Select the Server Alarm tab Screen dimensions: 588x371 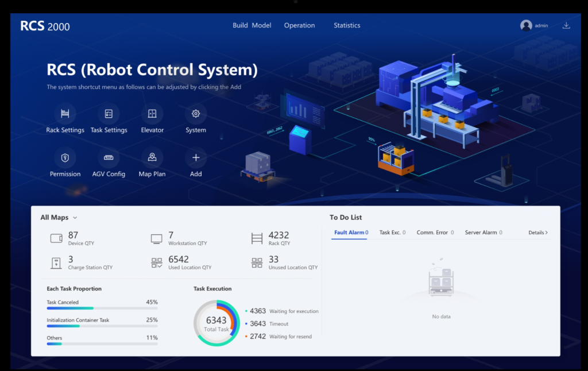(x=483, y=233)
